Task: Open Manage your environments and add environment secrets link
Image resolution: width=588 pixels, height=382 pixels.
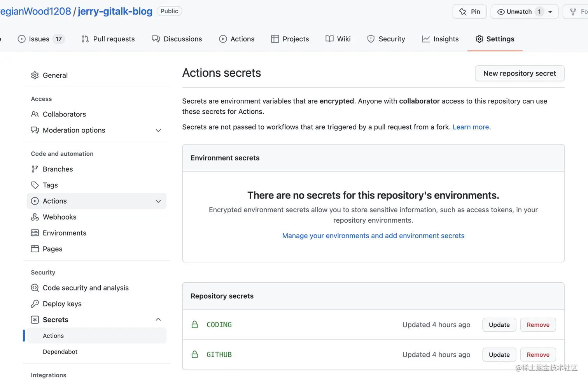Action: pos(373,236)
